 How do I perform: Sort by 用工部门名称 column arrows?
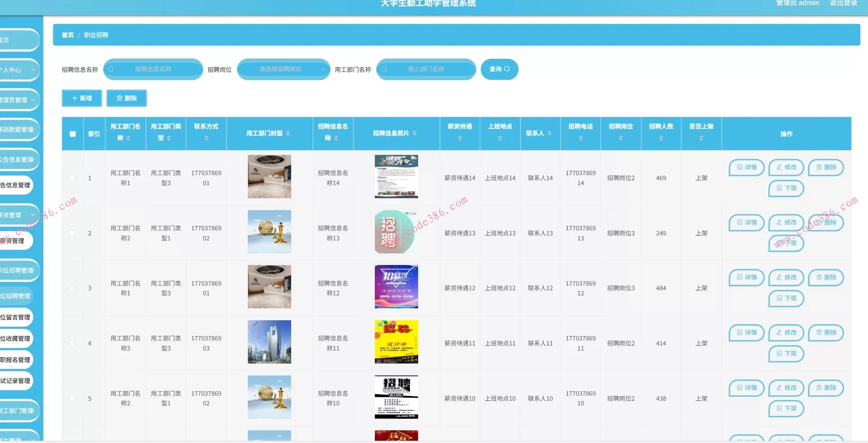tap(128, 138)
